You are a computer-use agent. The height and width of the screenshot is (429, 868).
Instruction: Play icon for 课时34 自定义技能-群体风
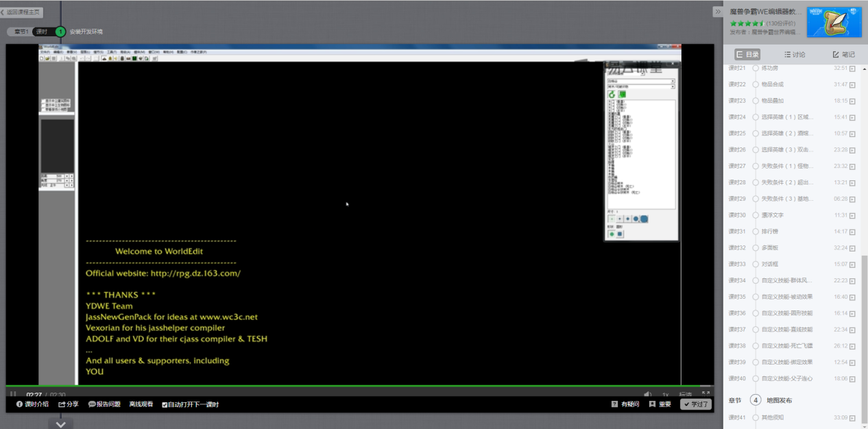point(853,280)
